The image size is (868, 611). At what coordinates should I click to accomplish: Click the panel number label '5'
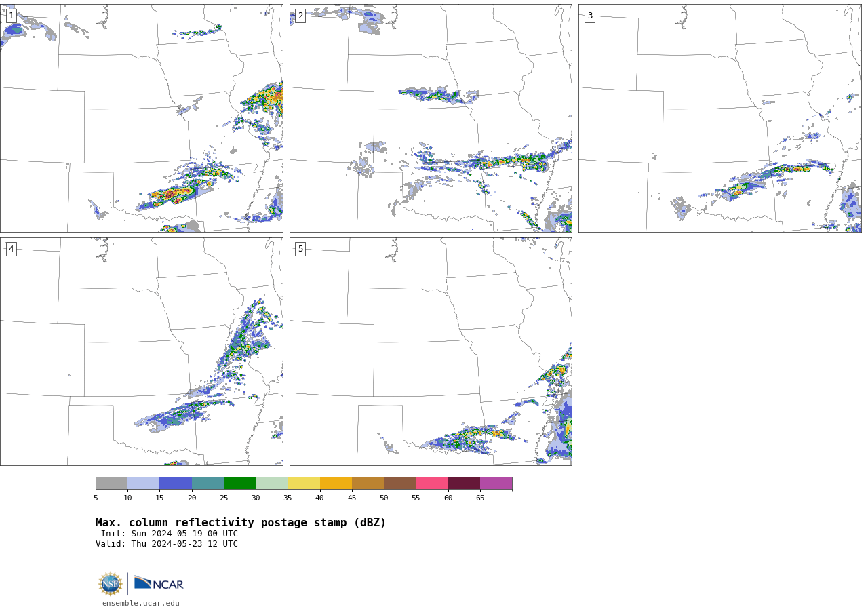(300, 249)
